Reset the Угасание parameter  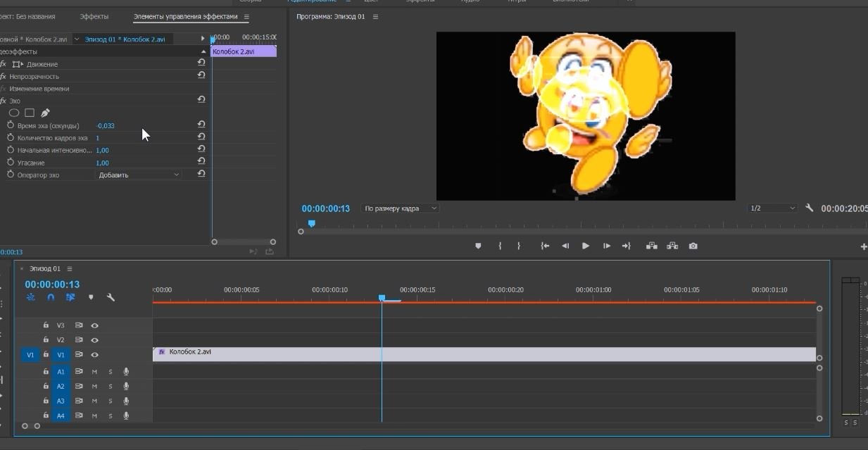click(x=201, y=162)
